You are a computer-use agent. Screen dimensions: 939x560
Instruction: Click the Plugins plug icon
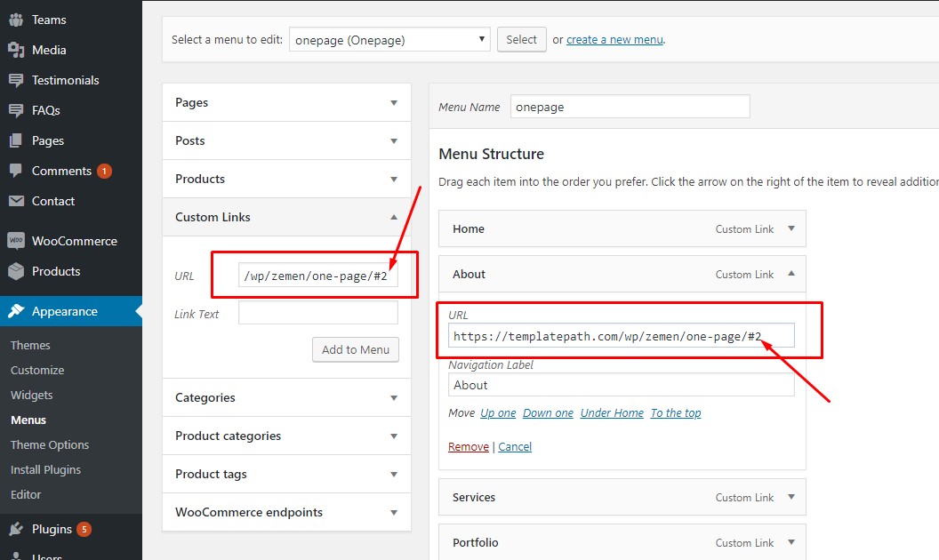(x=15, y=529)
